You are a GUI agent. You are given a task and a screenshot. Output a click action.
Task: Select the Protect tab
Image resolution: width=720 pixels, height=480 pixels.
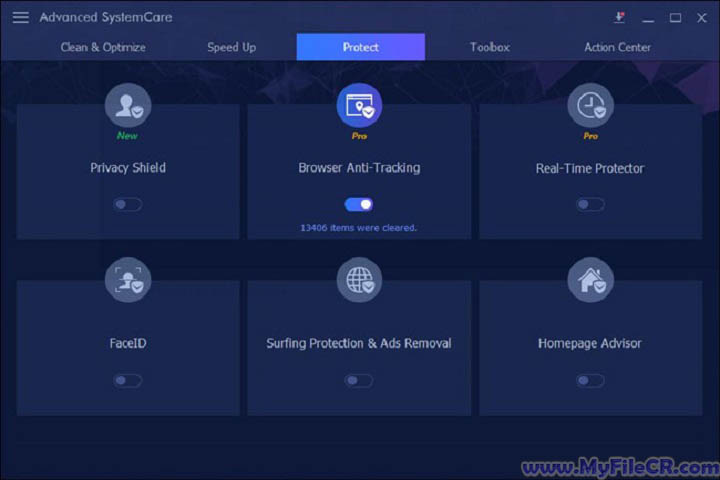pos(361,47)
